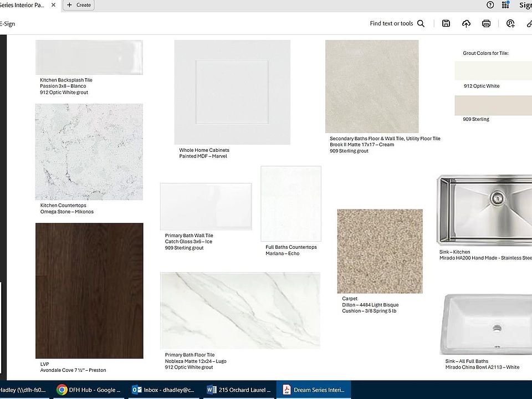Open DFH Hub Chrome window in taskbar
532x399 pixels.
89,390
